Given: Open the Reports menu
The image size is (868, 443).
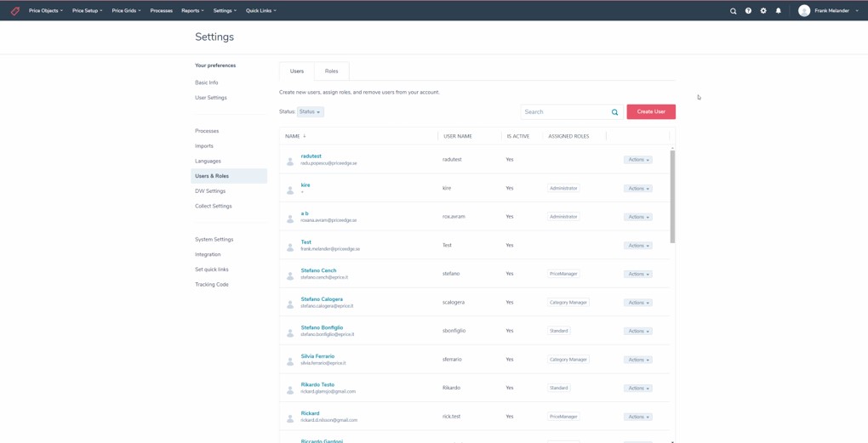Looking at the screenshot, I should 192,10.
